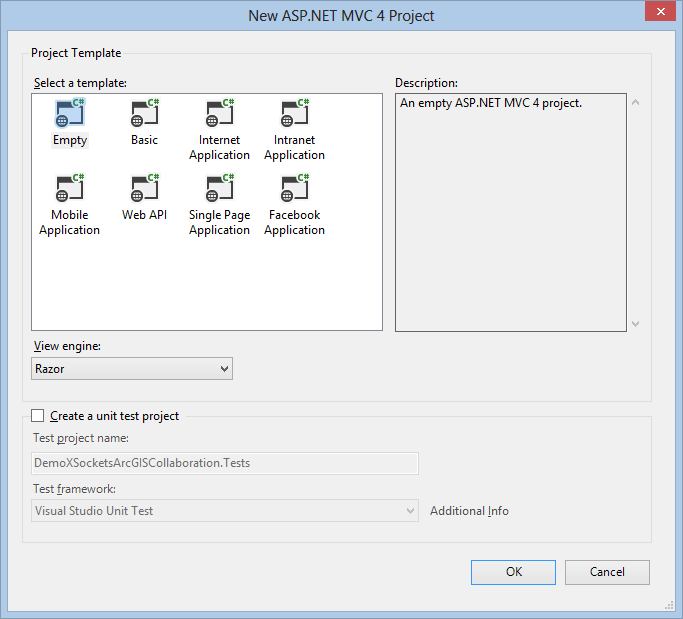Click the "Empty" template label
This screenshot has height=619, width=683.
70,140
